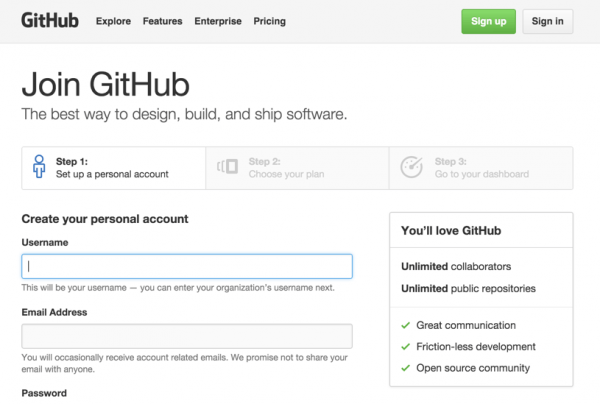
Task: Click 'Friction-less development' text
Action: click(x=476, y=347)
